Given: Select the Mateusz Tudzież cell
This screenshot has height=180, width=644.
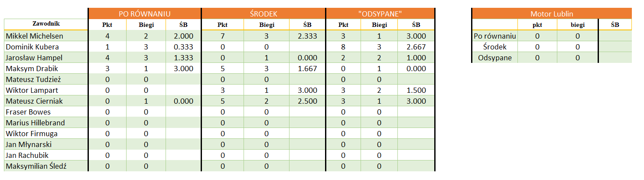Looking at the screenshot, I should tap(46, 79).
